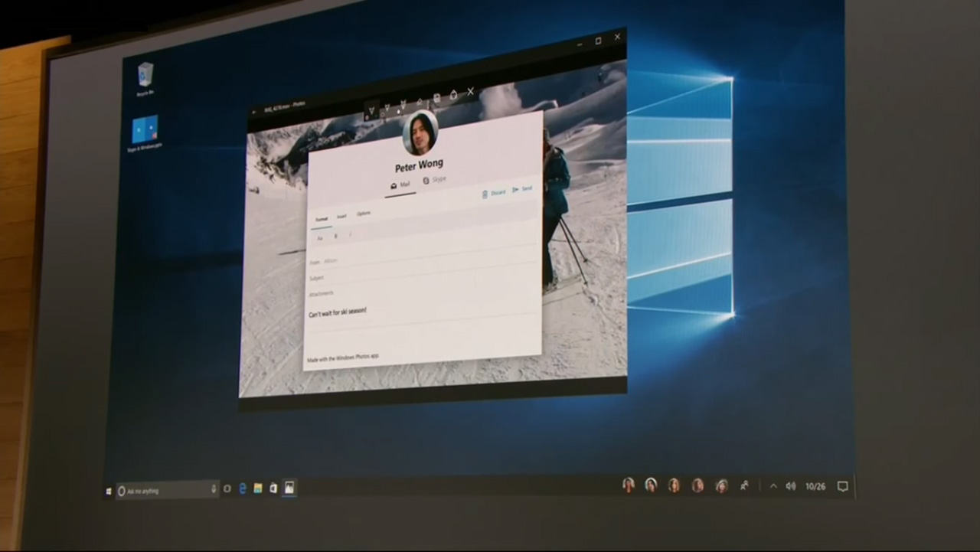Select the Insert tab in the mail composer

[x=341, y=215]
